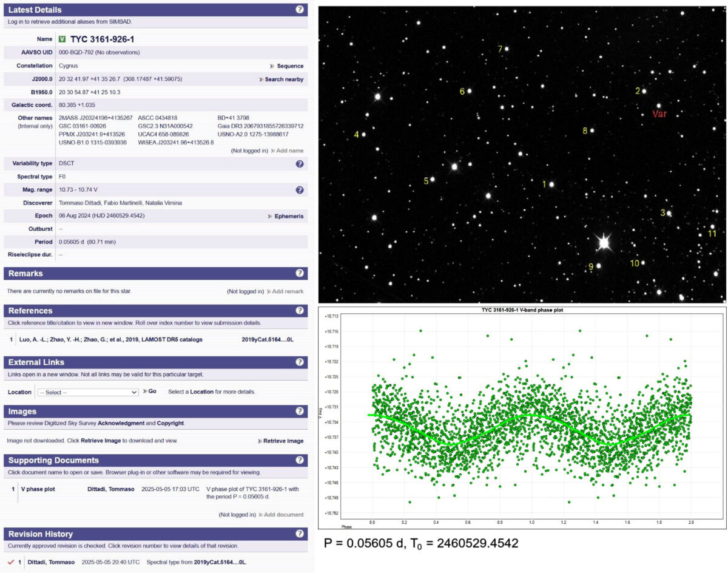Select the alias BD+41 3798

pyautogui.click(x=234, y=118)
